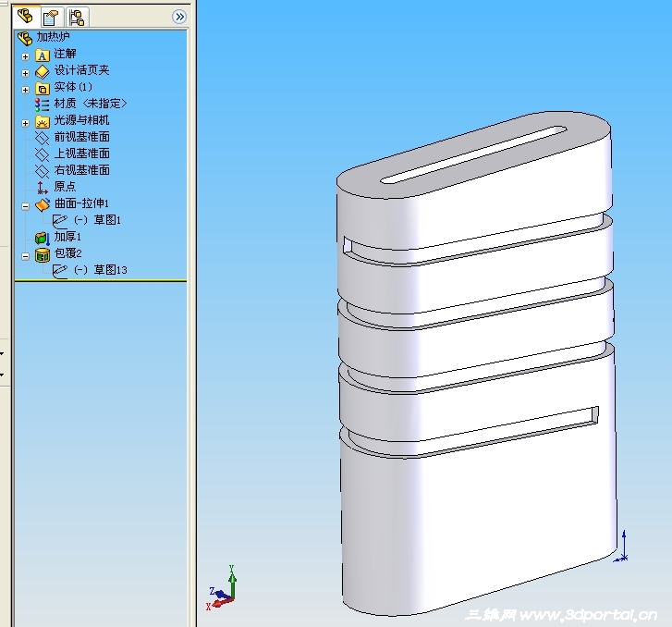This screenshot has width=672, height=627.
Task: Click the 草图13 sketch icon
Action: pyautogui.click(x=59, y=272)
